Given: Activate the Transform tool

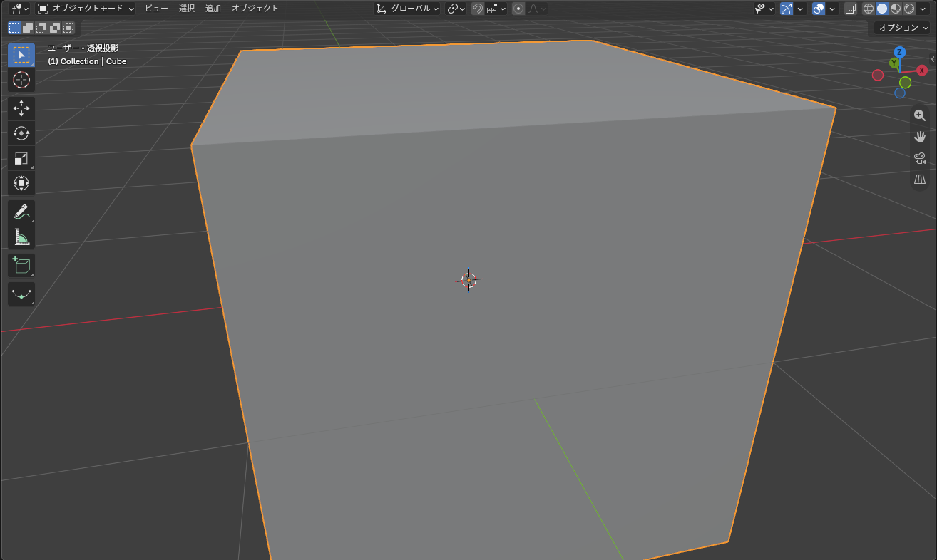Looking at the screenshot, I should [x=21, y=183].
